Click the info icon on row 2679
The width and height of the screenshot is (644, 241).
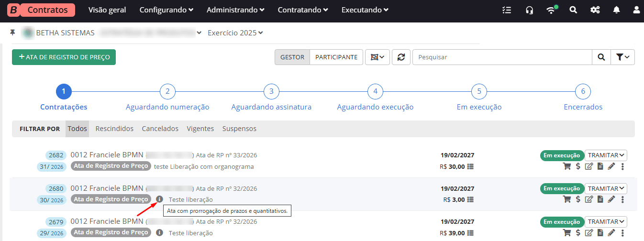click(x=159, y=233)
